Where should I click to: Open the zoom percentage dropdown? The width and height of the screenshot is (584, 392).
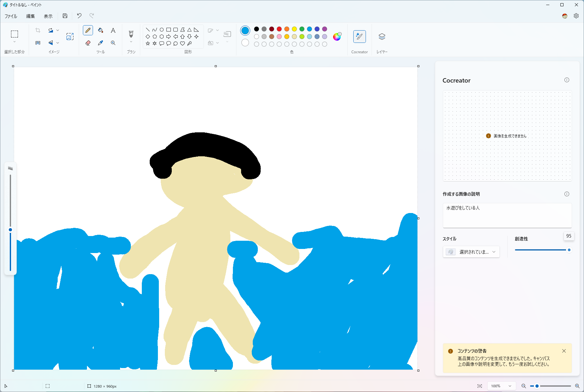point(501,386)
